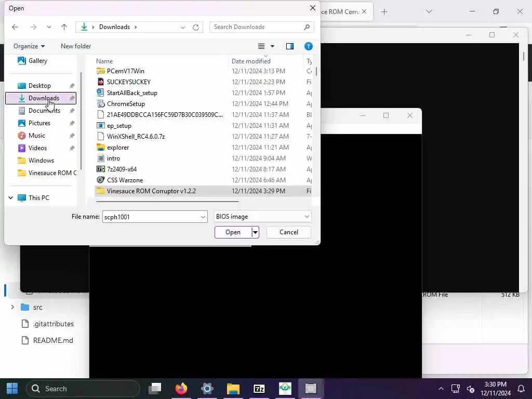Screen dimensions: 532x399
Task: Close the ROM Corruptor browser tab
Action: 364,11
